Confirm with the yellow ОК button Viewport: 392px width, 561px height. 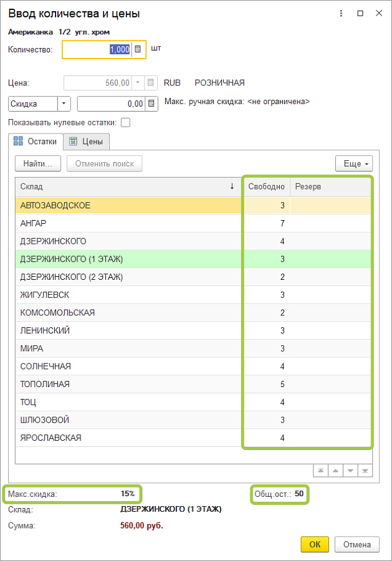(x=315, y=544)
